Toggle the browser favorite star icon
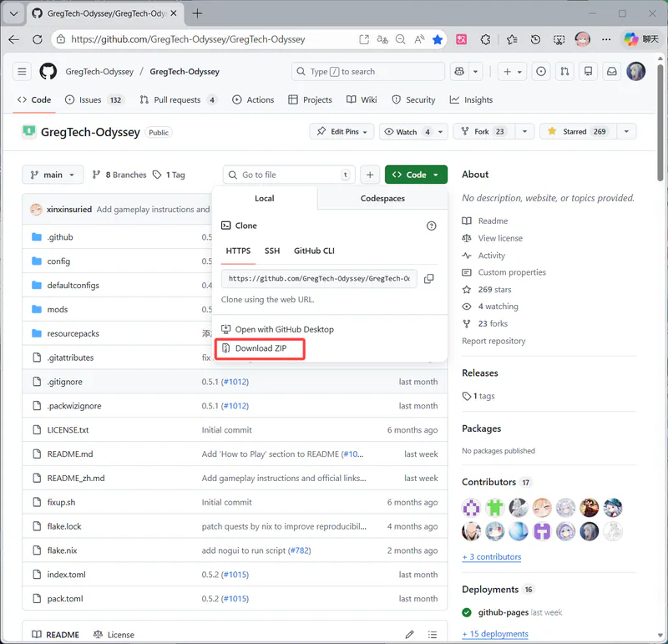The width and height of the screenshot is (668, 644). click(x=437, y=39)
